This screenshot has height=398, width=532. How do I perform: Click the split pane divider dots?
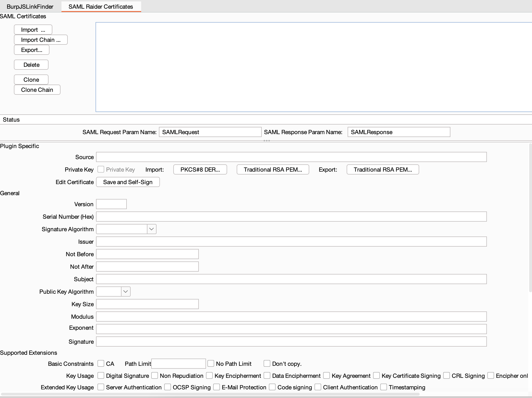pyautogui.click(x=266, y=141)
